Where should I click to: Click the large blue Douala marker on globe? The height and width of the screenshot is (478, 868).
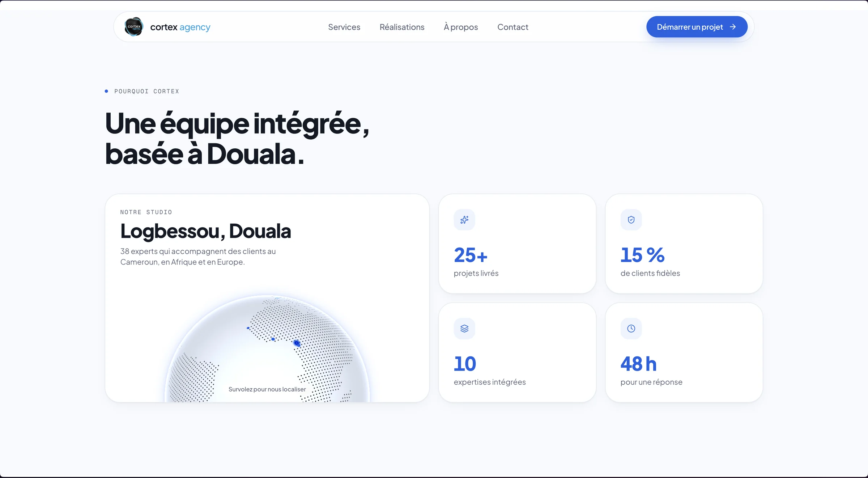point(297,343)
